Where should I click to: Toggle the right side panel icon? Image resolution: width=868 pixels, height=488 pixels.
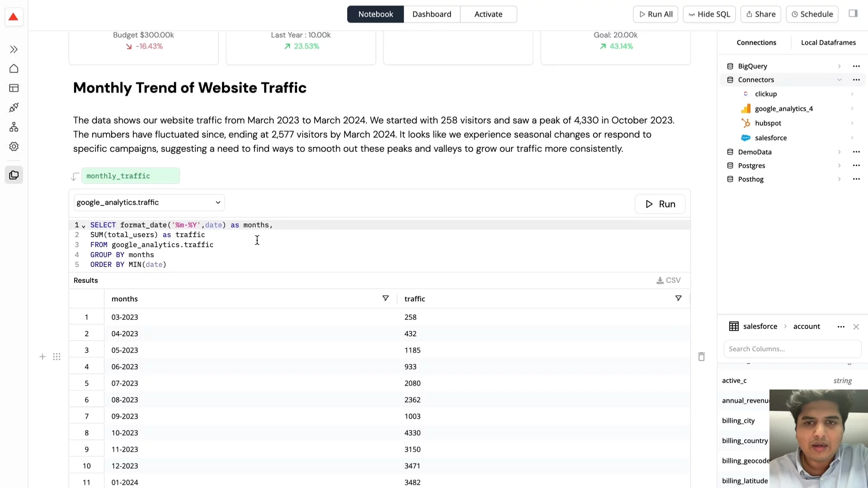tap(853, 14)
